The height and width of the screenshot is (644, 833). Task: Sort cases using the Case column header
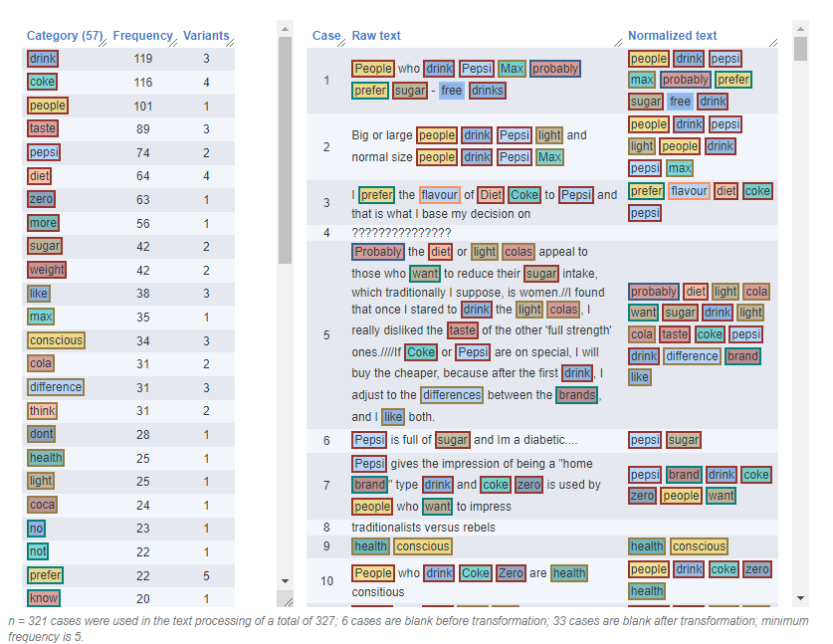(326, 36)
